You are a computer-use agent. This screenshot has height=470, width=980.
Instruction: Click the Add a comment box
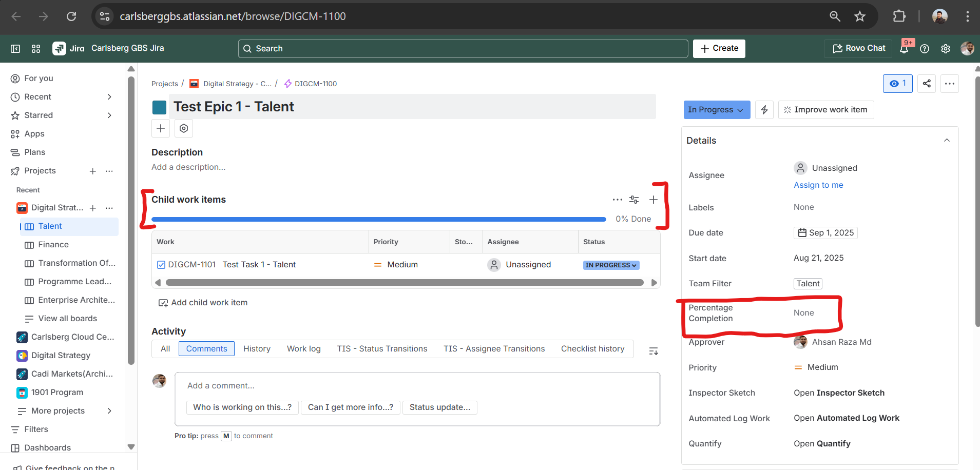pos(417,386)
